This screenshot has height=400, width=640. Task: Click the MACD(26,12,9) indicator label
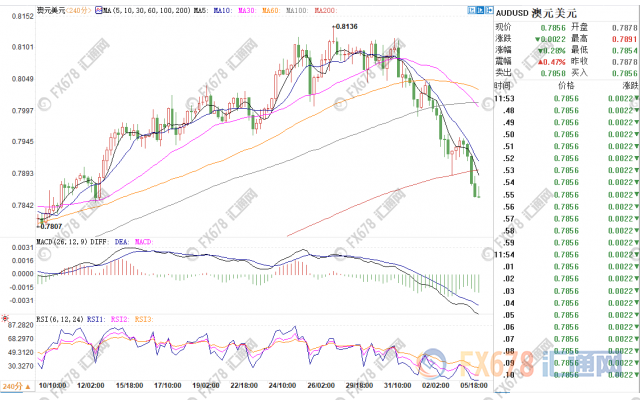[62, 242]
